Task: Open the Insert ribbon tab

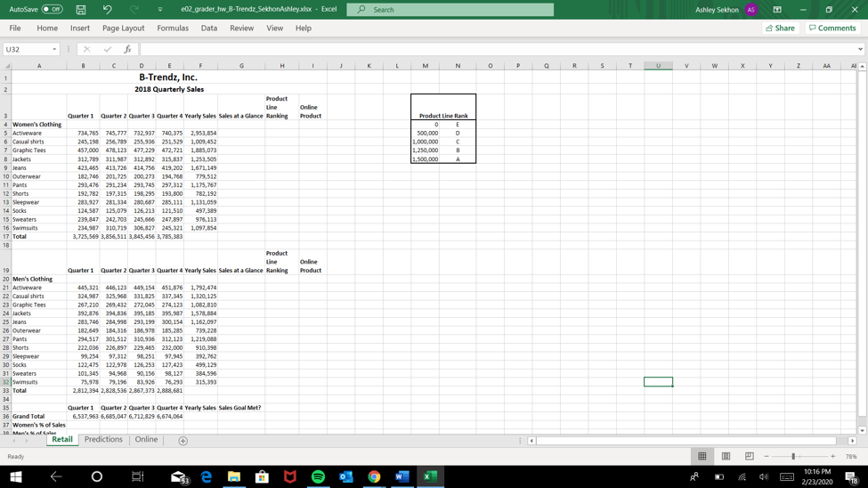Action: (80, 28)
